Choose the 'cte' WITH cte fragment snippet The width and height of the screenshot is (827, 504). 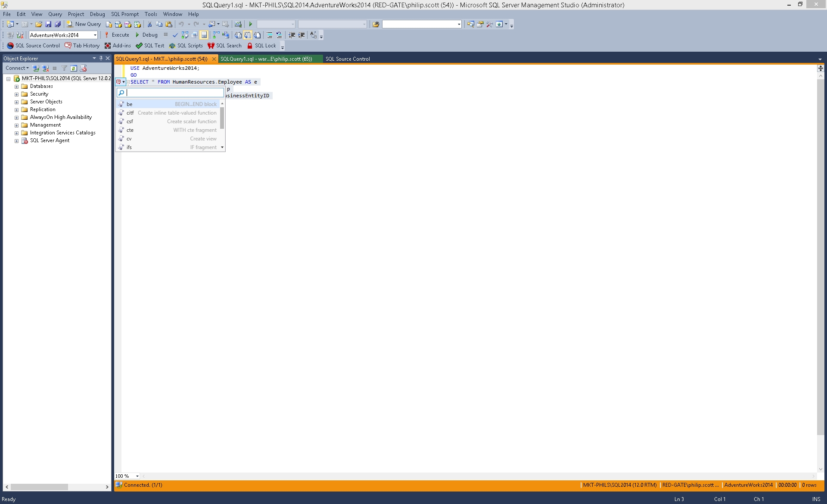click(x=168, y=130)
